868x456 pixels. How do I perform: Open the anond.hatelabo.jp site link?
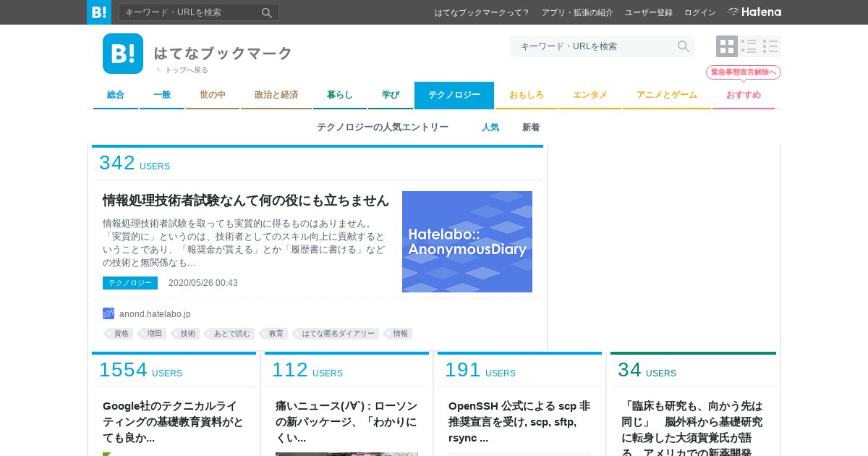155,314
